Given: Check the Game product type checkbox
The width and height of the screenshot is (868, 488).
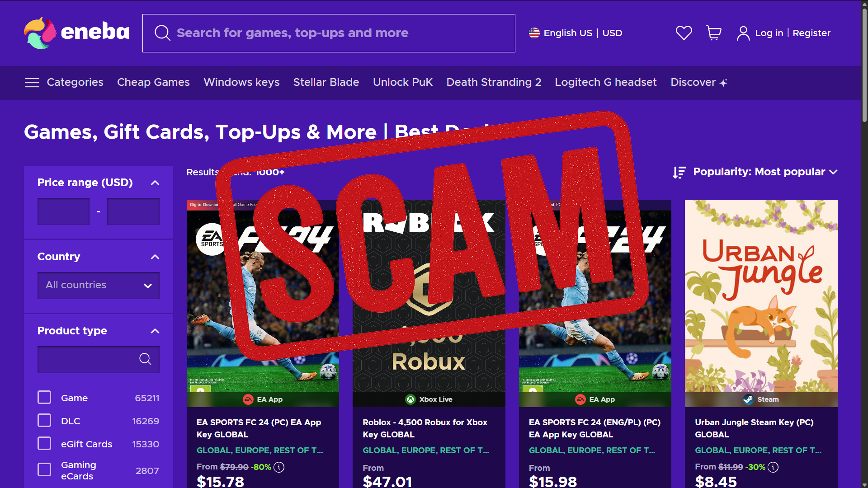Looking at the screenshot, I should point(44,398).
